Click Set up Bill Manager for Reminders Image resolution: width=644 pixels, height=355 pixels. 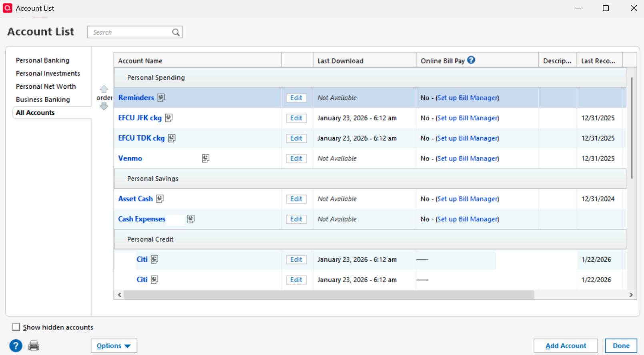click(467, 98)
